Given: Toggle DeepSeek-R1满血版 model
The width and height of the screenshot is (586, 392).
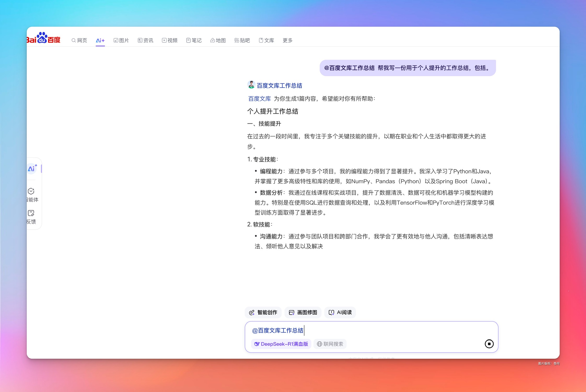Looking at the screenshot, I should (x=281, y=344).
